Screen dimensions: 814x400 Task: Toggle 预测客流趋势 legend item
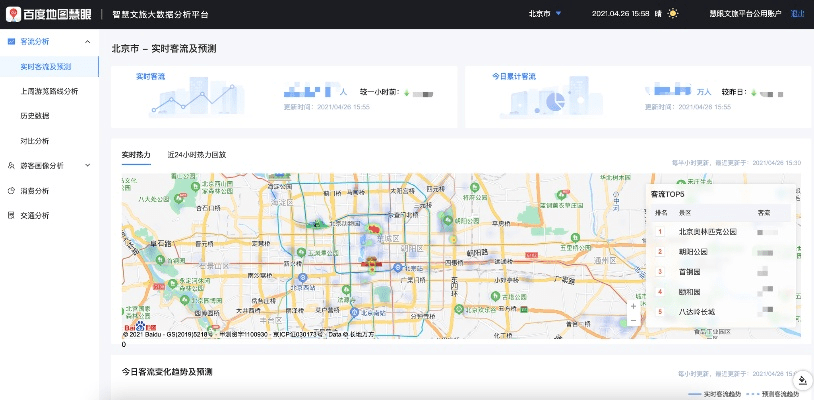coord(778,395)
